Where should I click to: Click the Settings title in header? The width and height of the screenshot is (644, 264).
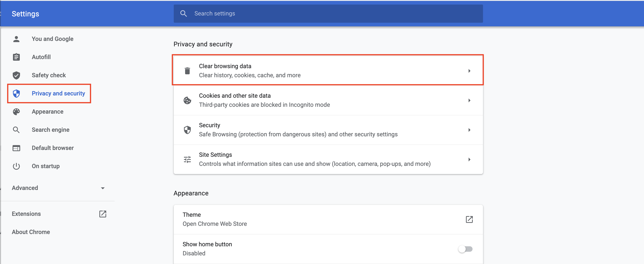(x=25, y=14)
